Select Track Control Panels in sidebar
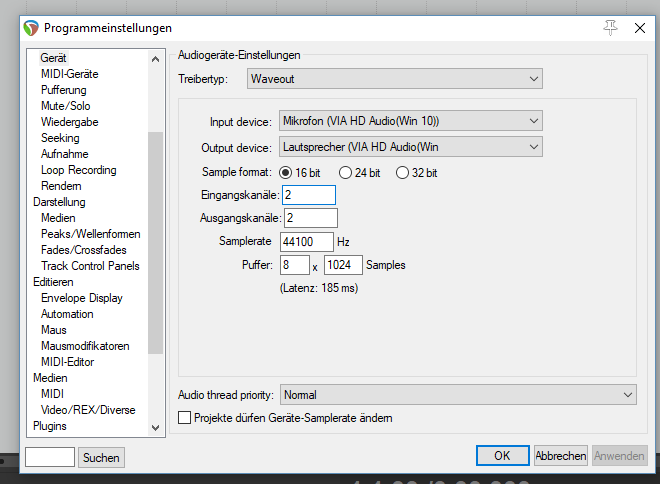The width and height of the screenshot is (670, 496). (90, 266)
